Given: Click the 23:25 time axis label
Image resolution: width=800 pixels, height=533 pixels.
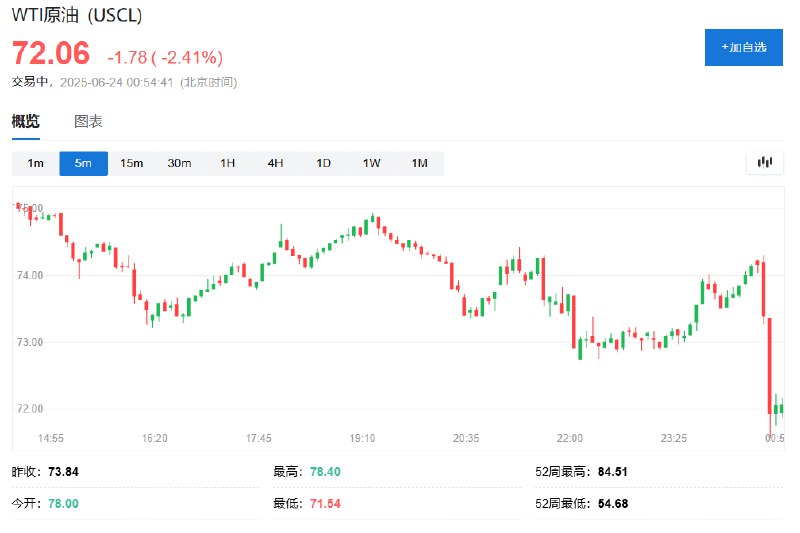Looking at the screenshot, I should (x=674, y=438).
